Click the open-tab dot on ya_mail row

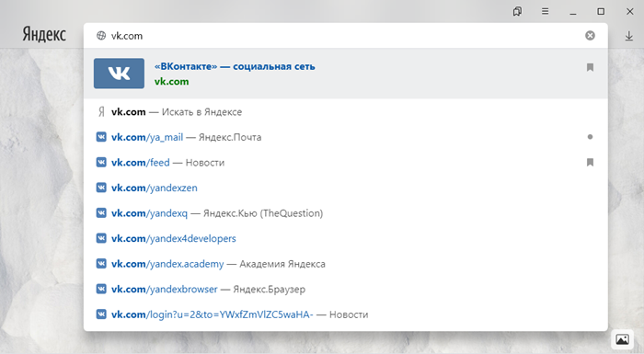click(x=590, y=137)
